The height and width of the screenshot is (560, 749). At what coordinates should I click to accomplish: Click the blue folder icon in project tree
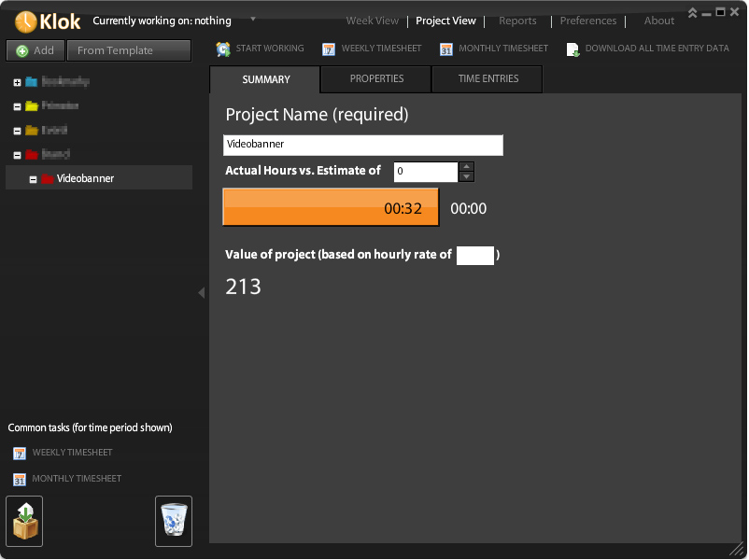pos(32,81)
